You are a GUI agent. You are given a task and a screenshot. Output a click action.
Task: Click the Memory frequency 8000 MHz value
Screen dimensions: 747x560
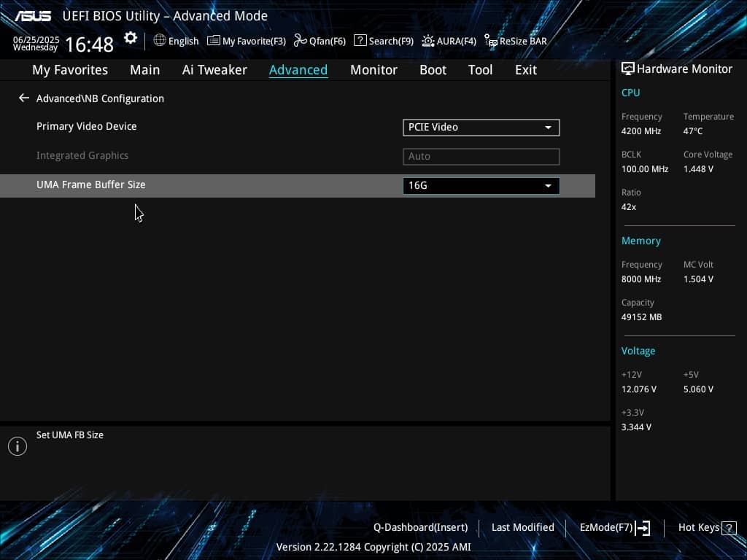click(641, 279)
